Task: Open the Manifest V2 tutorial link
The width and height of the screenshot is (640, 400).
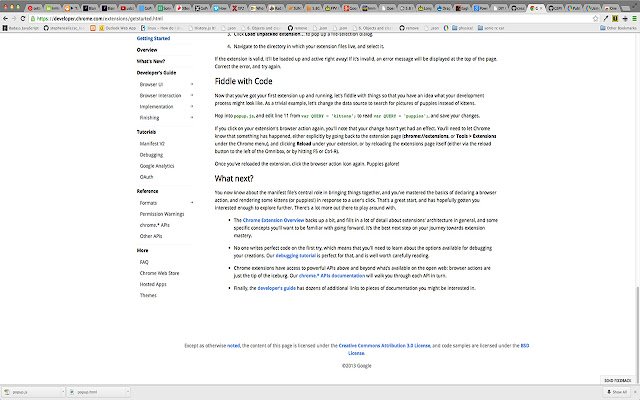Action: coord(152,144)
